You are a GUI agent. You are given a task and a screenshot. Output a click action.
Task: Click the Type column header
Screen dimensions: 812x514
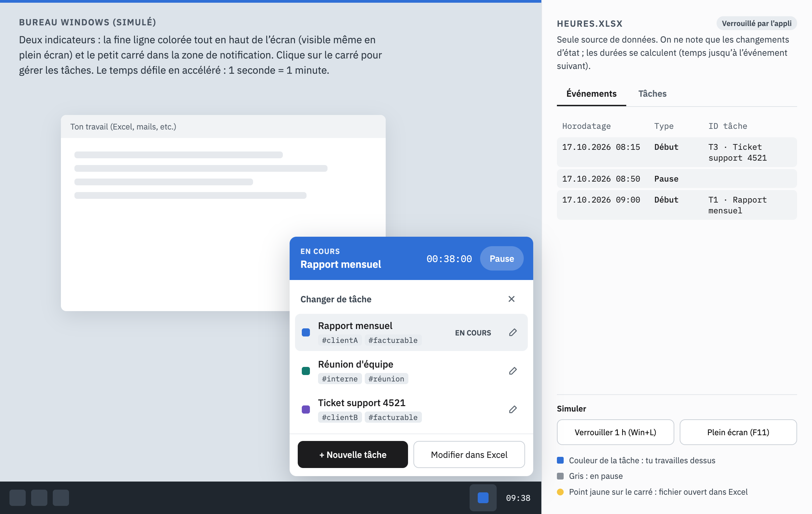[x=664, y=126]
